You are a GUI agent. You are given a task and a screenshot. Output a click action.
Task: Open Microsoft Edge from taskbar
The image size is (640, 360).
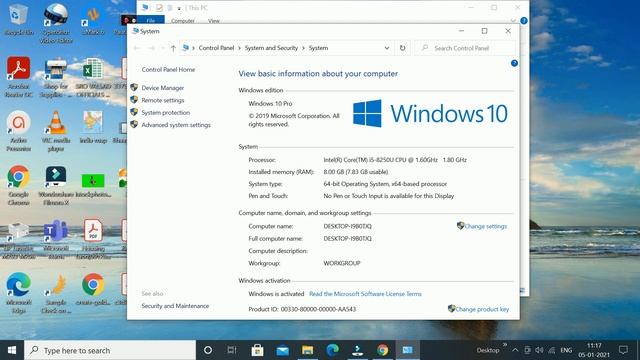[333, 350]
